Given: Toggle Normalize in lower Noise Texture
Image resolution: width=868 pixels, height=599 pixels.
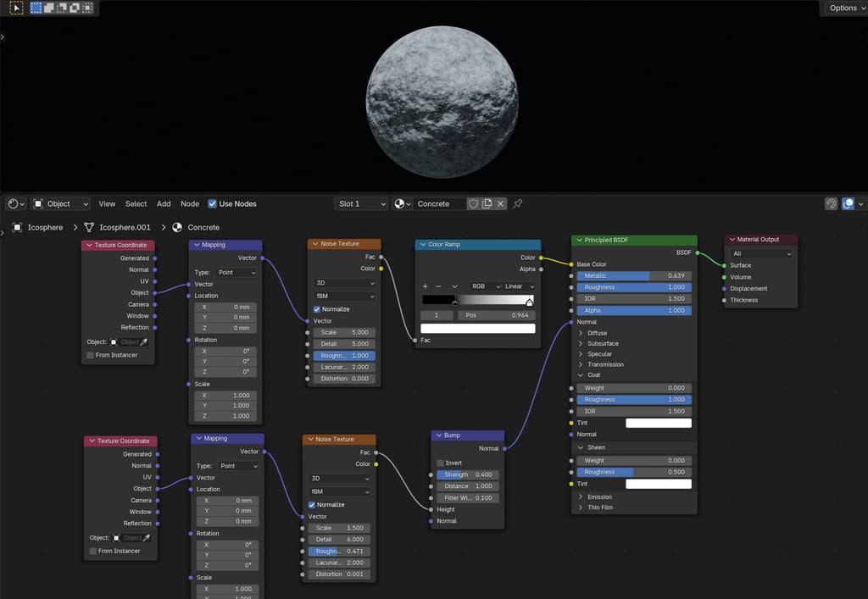Looking at the screenshot, I should click(x=312, y=505).
